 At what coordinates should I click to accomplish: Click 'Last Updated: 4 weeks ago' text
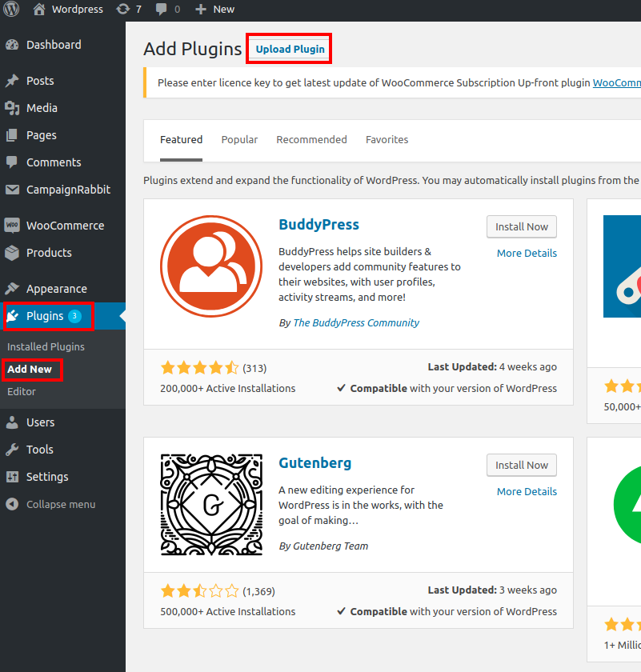click(492, 367)
